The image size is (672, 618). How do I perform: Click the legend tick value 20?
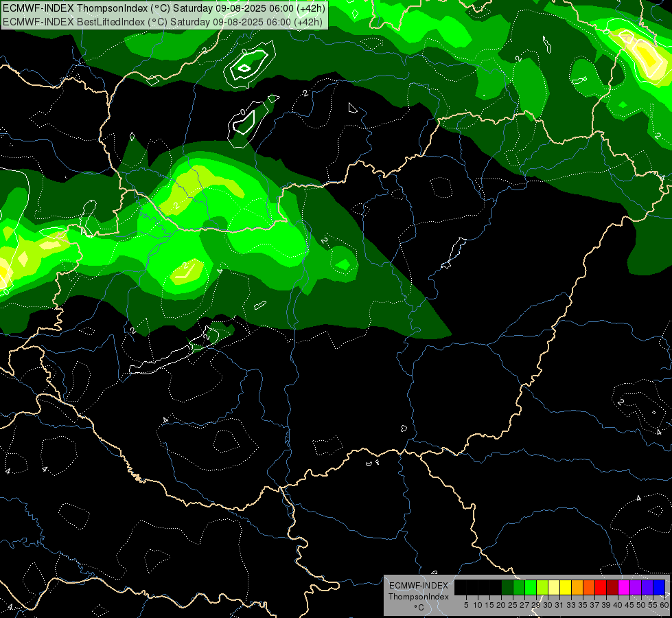click(501, 605)
